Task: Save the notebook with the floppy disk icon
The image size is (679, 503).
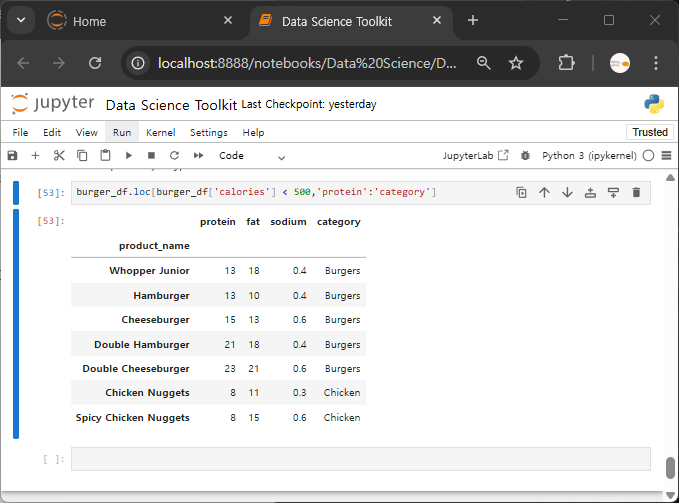Action: pos(13,155)
